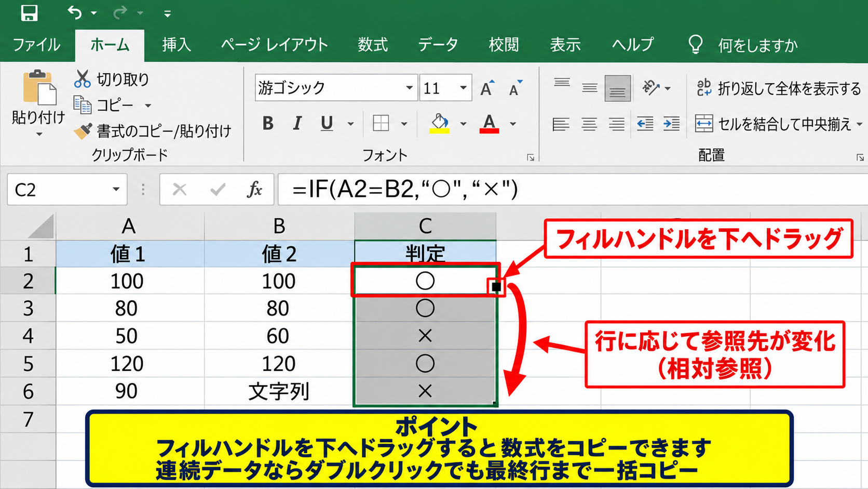Image resolution: width=868 pixels, height=489 pixels.
Task: Switch to the 挿入 tab
Action: [177, 45]
